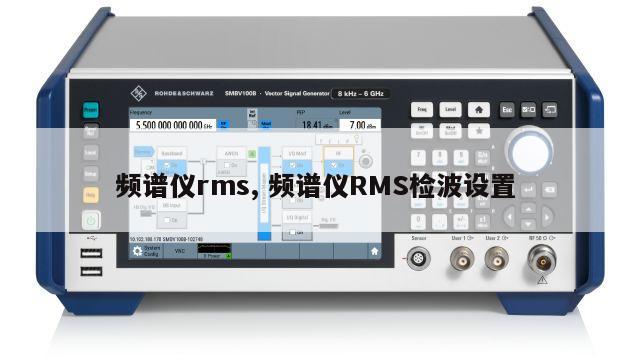Push numeric key 9
Screen dimensions: 640x360
click(461, 158)
